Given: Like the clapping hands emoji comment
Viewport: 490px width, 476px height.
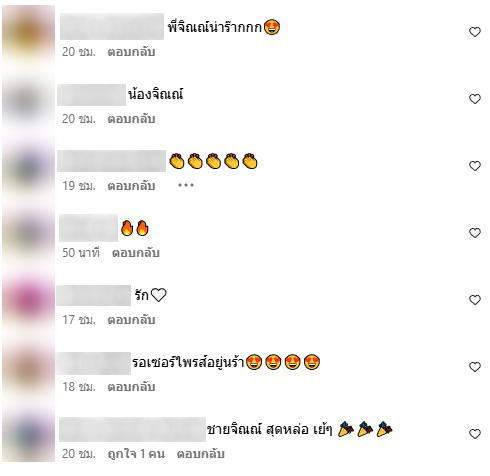Looking at the screenshot, I should click(x=475, y=166).
